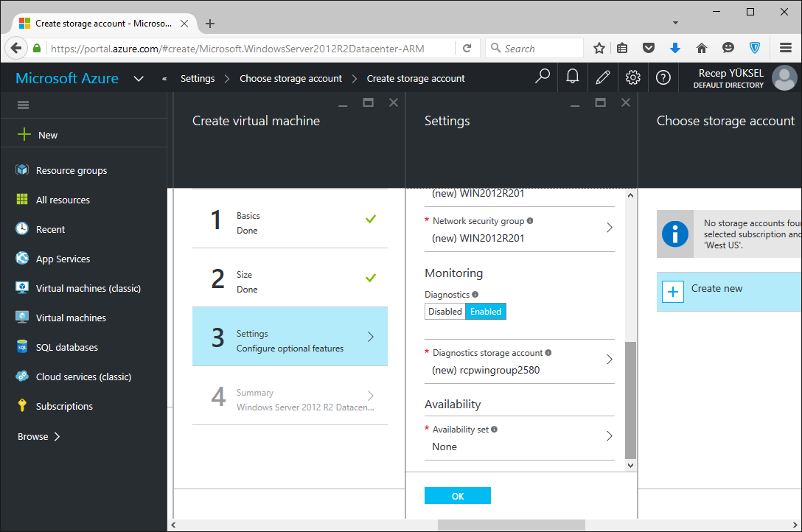Viewport: 802px width, 532px height.
Task: Open step 2 Size
Action: click(290, 278)
